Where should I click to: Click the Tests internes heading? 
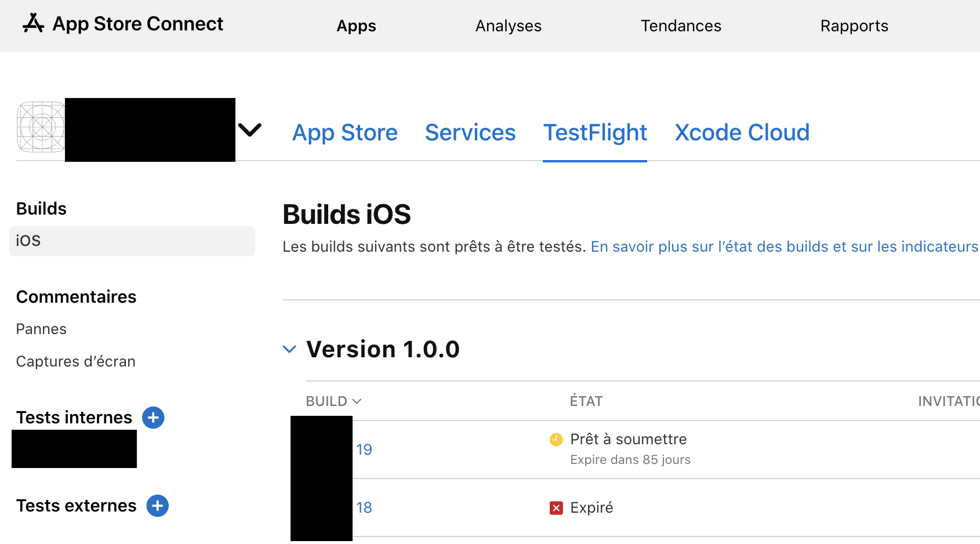74,418
